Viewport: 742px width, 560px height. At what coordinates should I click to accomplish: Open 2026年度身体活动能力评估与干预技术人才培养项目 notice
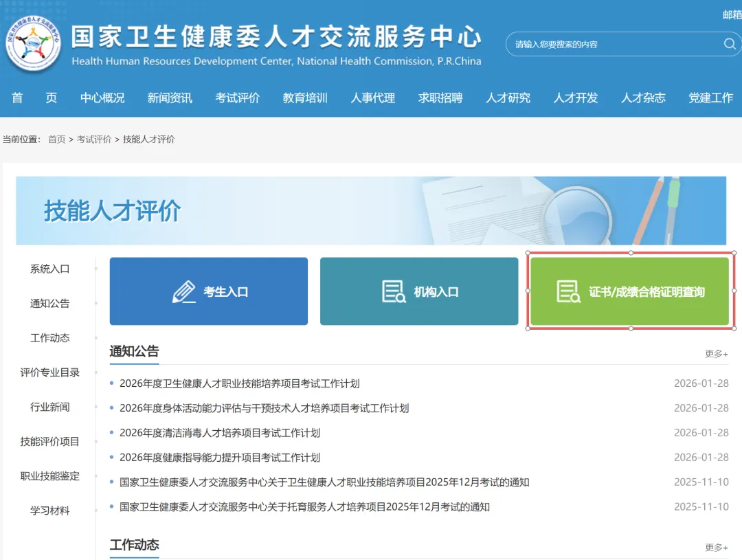tap(264, 408)
